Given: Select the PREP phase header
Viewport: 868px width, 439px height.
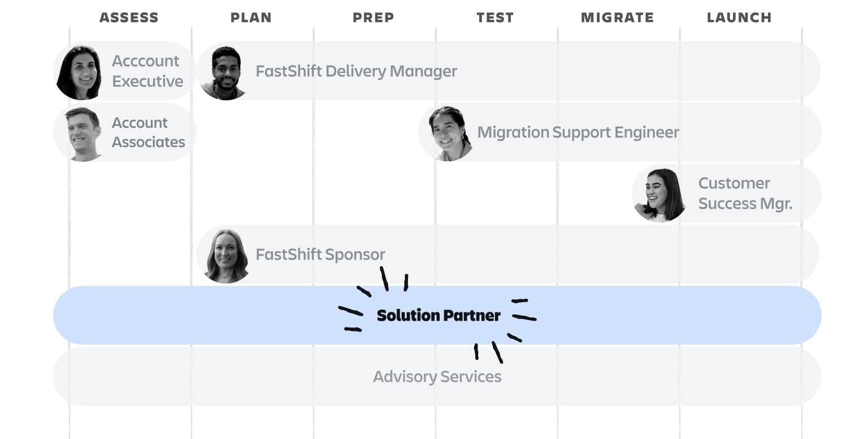Looking at the screenshot, I should [373, 18].
